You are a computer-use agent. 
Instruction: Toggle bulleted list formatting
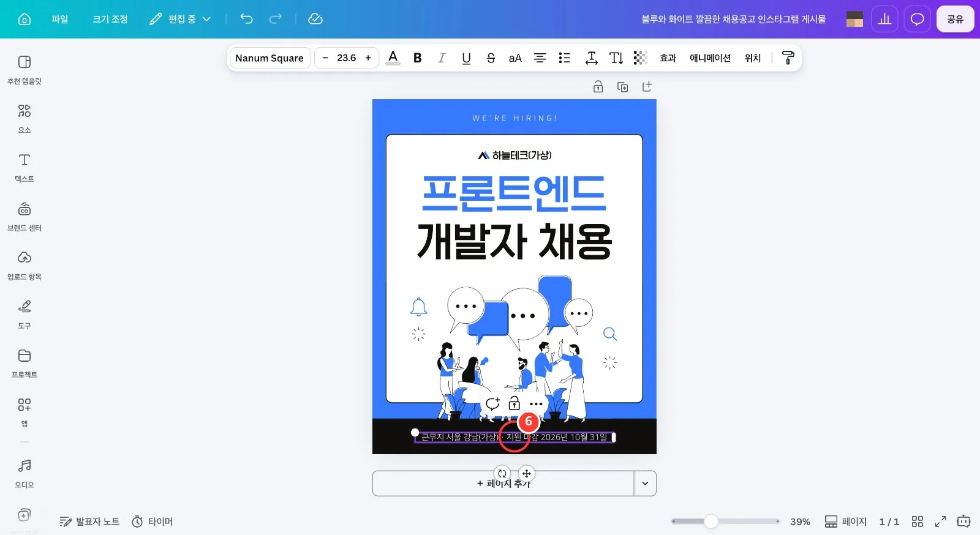(564, 58)
